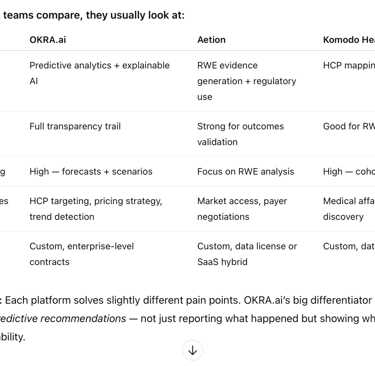The width and height of the screenshot is (375, 366).
Task: Click the italic 'predictive recommendations' text
Action: point(63,318)
